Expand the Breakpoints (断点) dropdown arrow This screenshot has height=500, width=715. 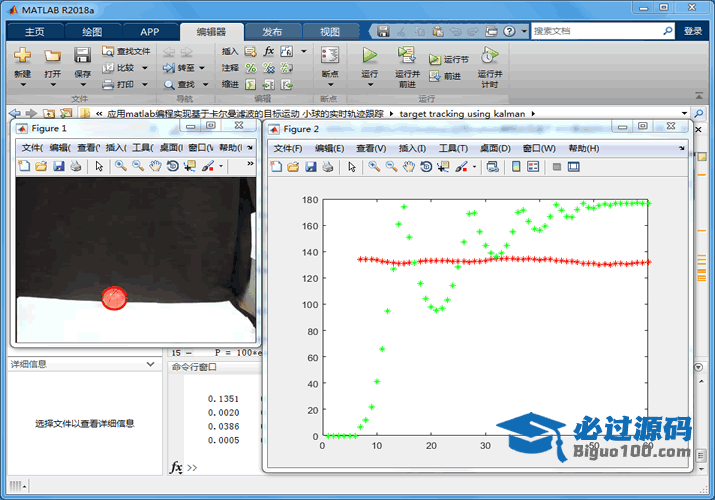coord(331,85)
